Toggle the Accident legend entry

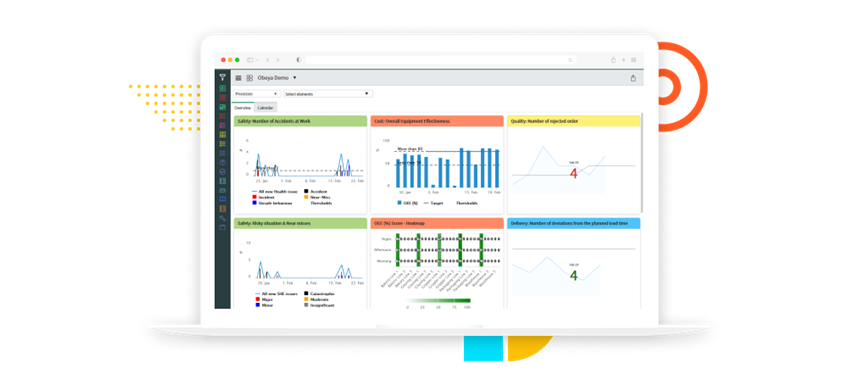tap(315, 191)
